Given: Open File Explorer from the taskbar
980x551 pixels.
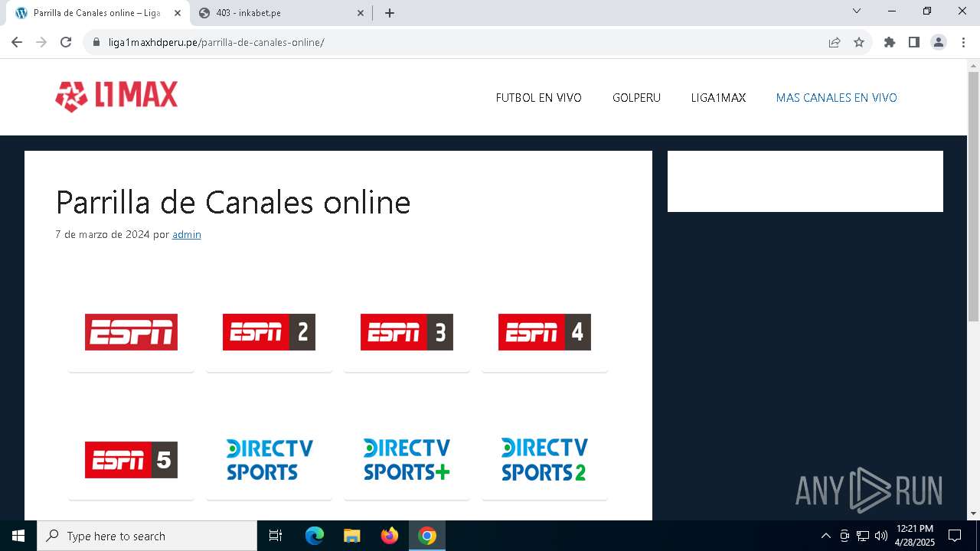Looking at the screenshot, I should [351, 536].
